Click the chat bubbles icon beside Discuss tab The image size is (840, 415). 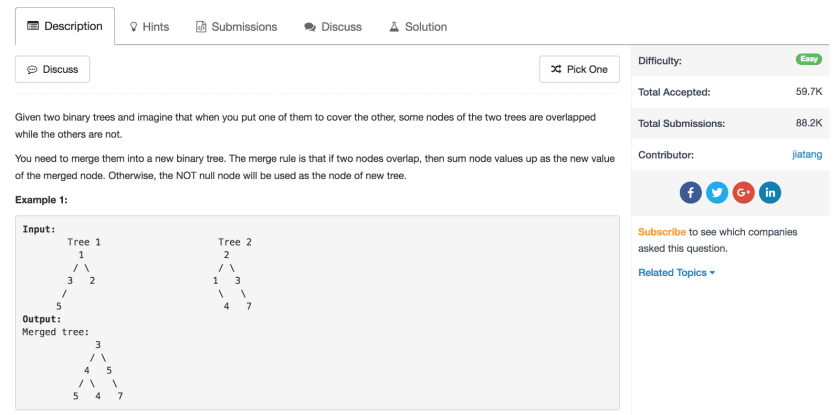310,27
